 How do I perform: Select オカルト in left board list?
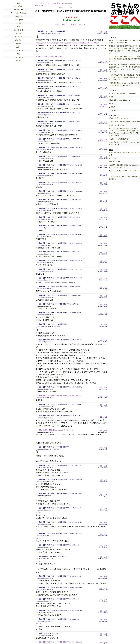click(18, 33)
